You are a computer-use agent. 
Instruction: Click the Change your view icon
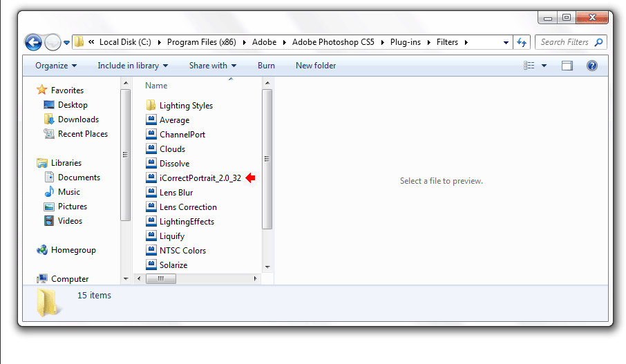click(x=530, y=66)
